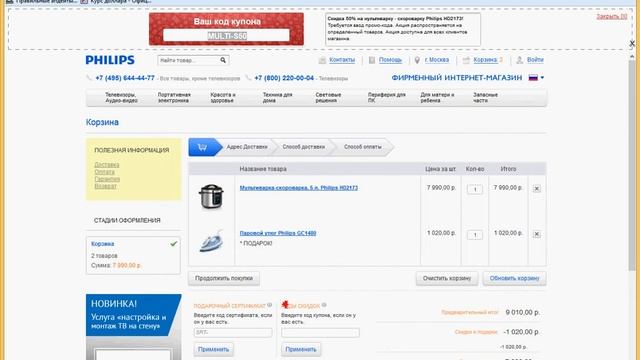The image size is (640, 360).
Task: Click the Philips logo
Action: point(110,60)
